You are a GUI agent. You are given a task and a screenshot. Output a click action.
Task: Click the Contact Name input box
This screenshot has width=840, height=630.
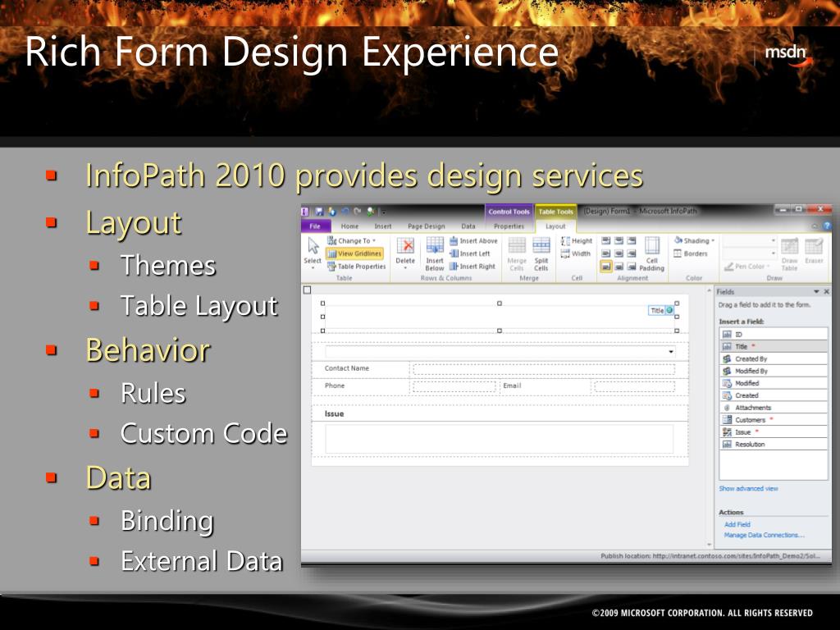point(544,369)
